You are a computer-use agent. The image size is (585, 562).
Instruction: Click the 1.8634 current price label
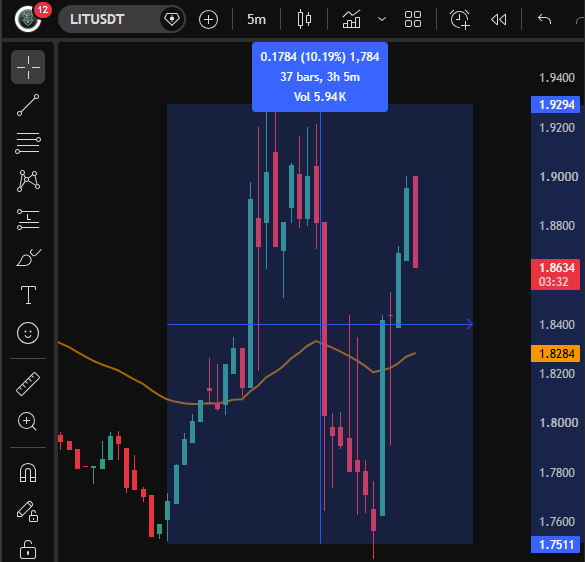tap(556, 274)
